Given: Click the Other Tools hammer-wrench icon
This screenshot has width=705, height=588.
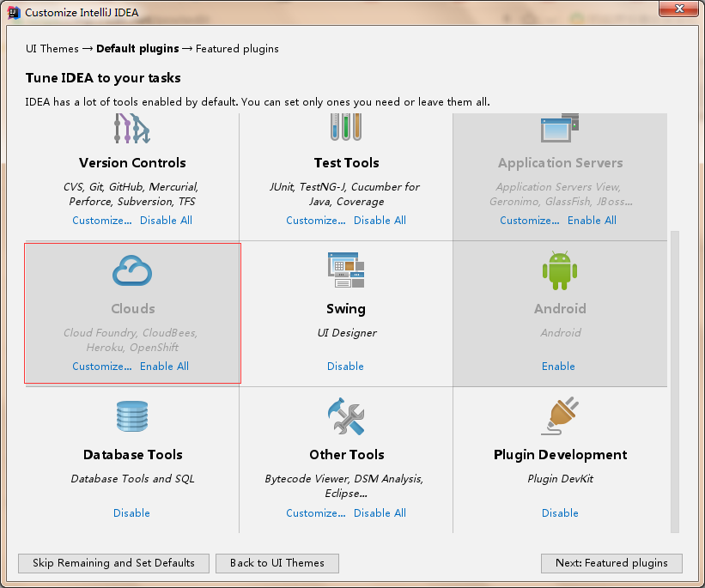Looking at the screenshot, I should [x=346, y=416].
